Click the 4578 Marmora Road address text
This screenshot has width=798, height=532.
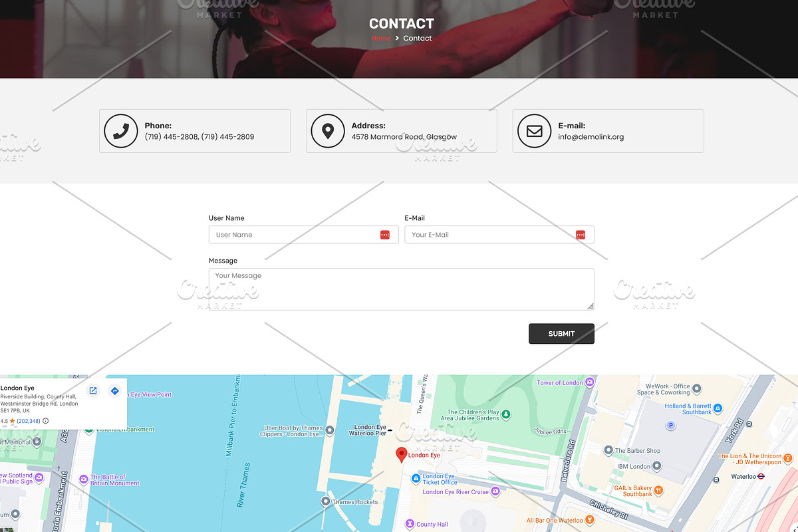click(404, 137)
